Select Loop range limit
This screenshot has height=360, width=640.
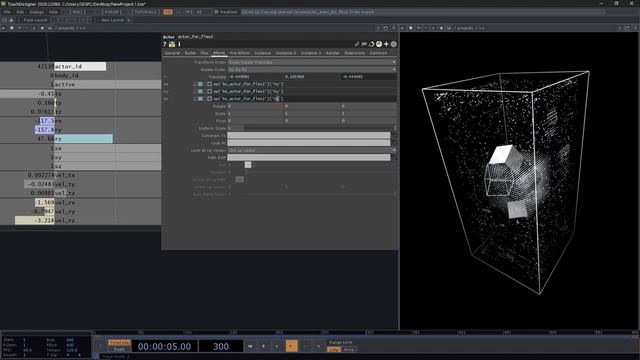tap(334, 349)
